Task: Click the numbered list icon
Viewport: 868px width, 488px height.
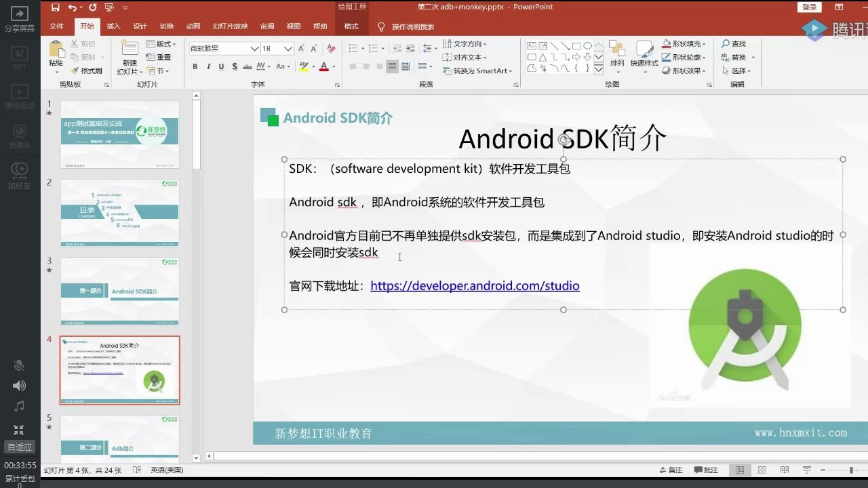Action: click(374, 49)
